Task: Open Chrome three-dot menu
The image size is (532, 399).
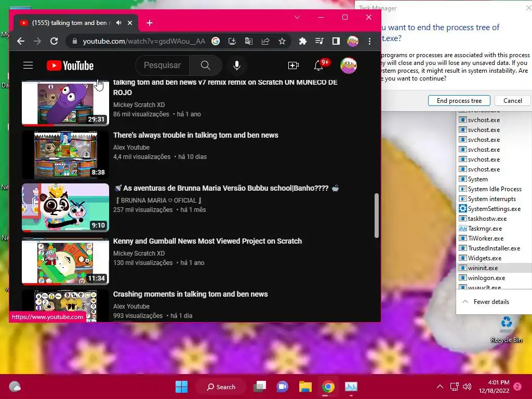Action: (369, 42)
